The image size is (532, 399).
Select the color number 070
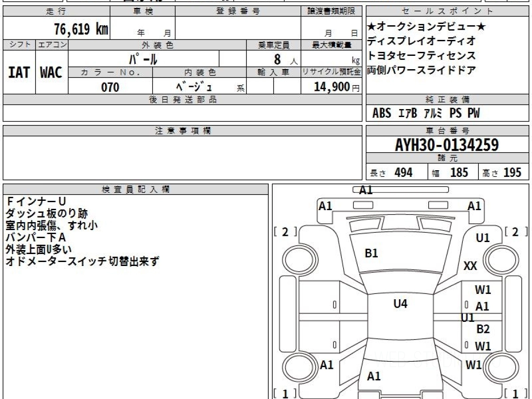110,87
